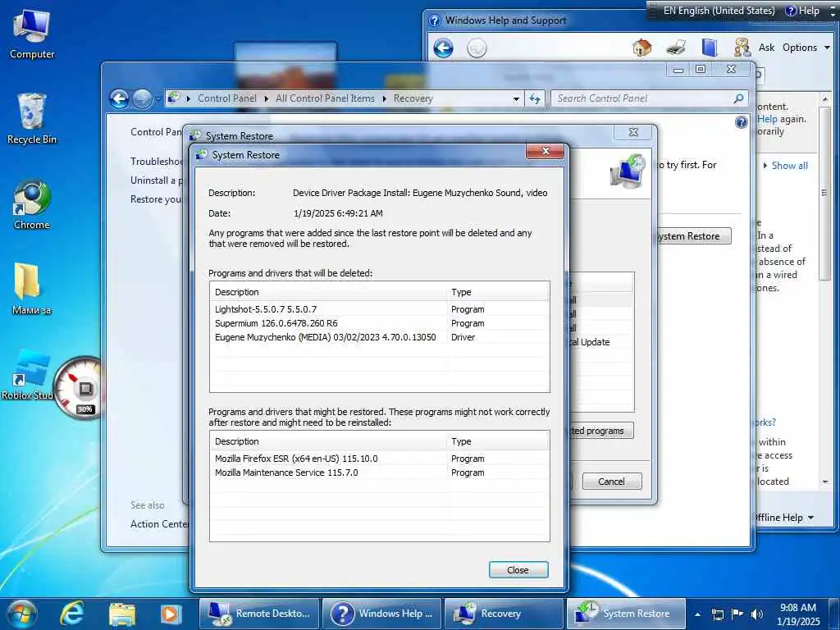The image size is (840, 630).
Task: Open the Computer desktop icon
Action: click(32, 34)
